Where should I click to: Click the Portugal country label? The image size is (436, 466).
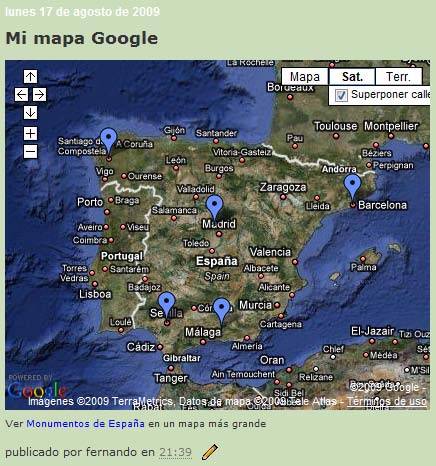click(122, 256)
